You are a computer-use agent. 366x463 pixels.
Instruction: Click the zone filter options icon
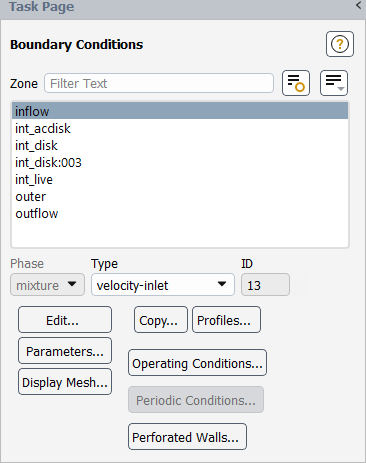coord(296,83)
